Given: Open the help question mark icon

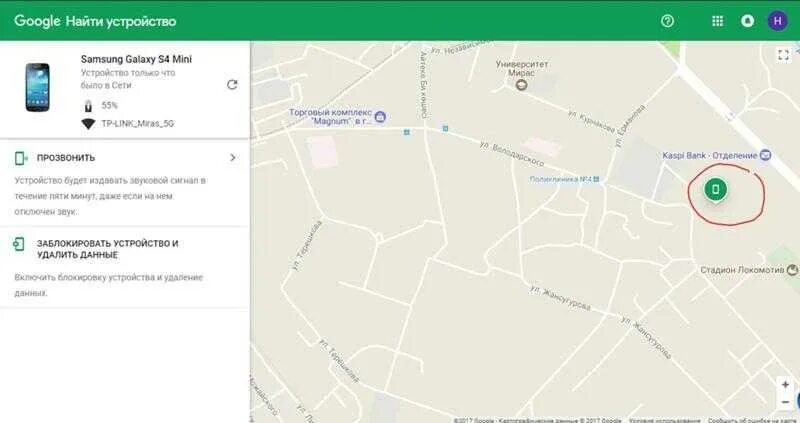Looking at the screenshot, I should (x=667, y=21).
